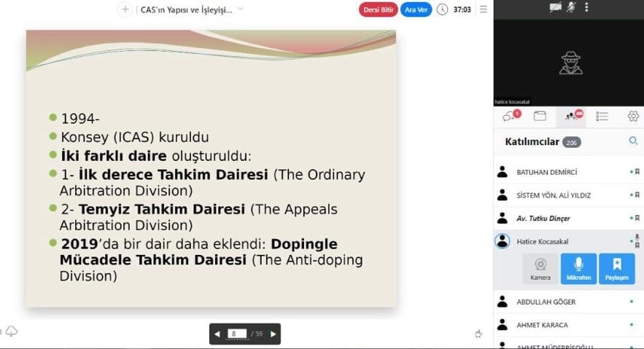
Task: Open the settings gear tab
Action: point(633,116)
